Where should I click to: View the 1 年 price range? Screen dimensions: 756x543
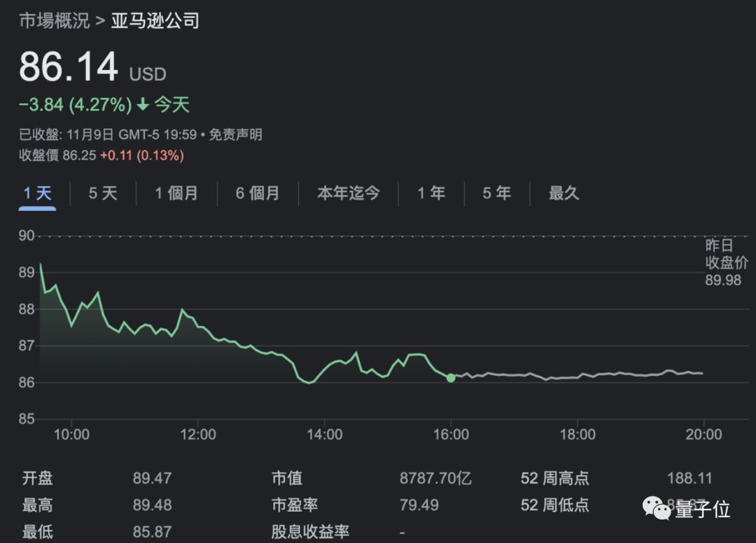431,193
